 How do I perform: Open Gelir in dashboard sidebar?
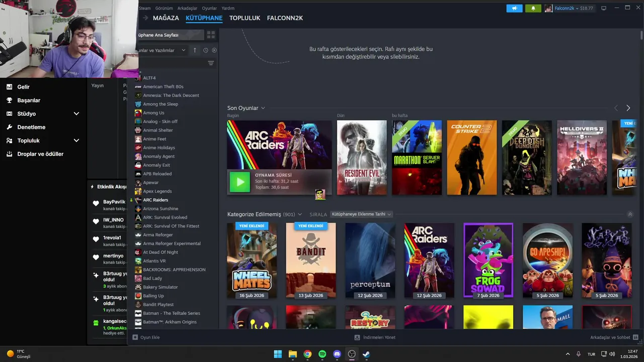23,87
